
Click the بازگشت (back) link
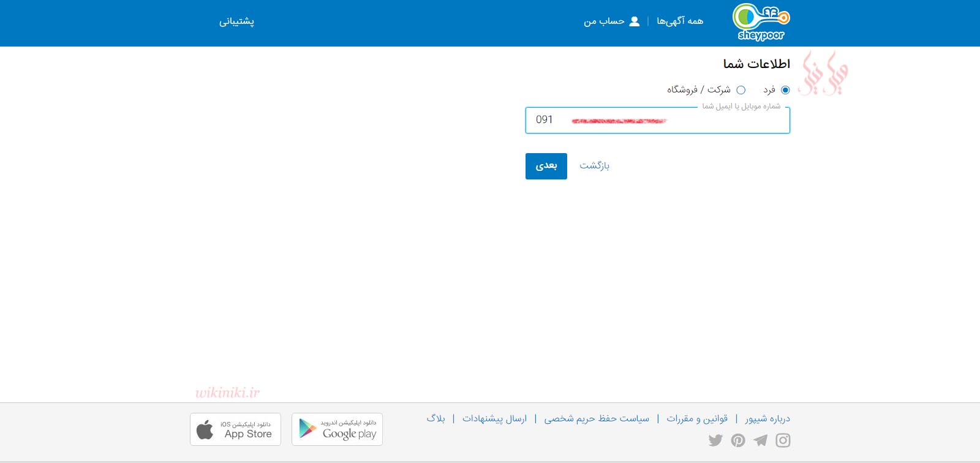[594, 166]
